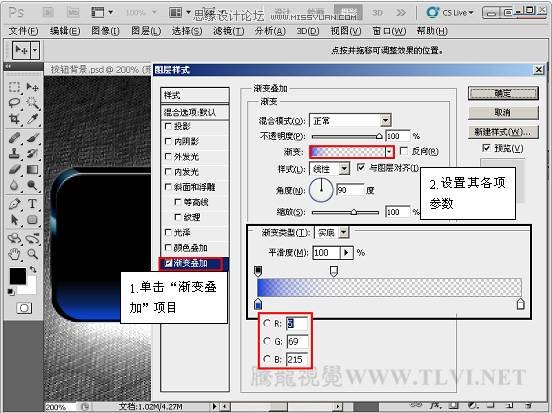Click the 取消 cancel button
This screenshot has height=413, width=552.
click(503, 113)
